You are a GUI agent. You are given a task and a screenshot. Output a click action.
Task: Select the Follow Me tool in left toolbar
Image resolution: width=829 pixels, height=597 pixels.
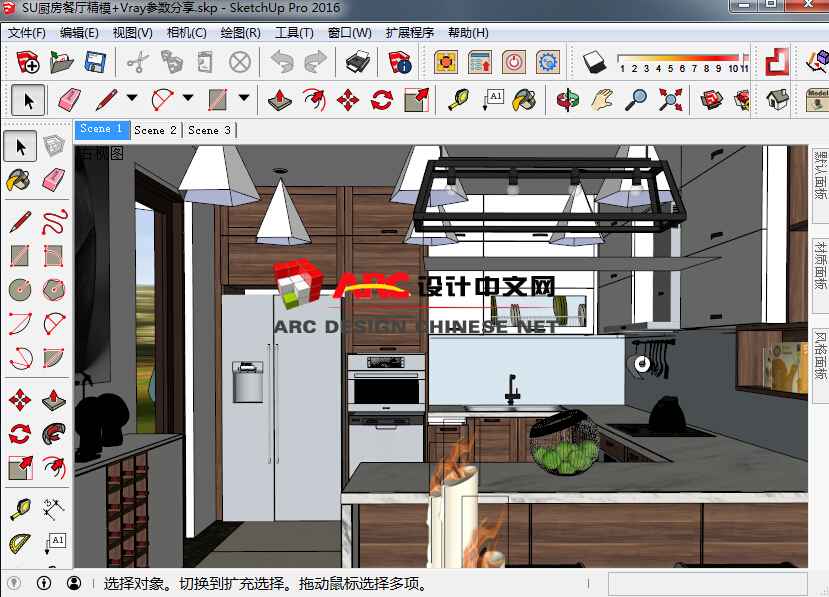53,434
